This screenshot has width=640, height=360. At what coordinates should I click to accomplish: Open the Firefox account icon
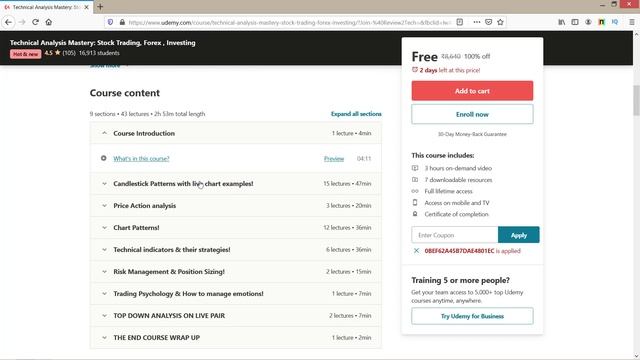pos(588,22)
